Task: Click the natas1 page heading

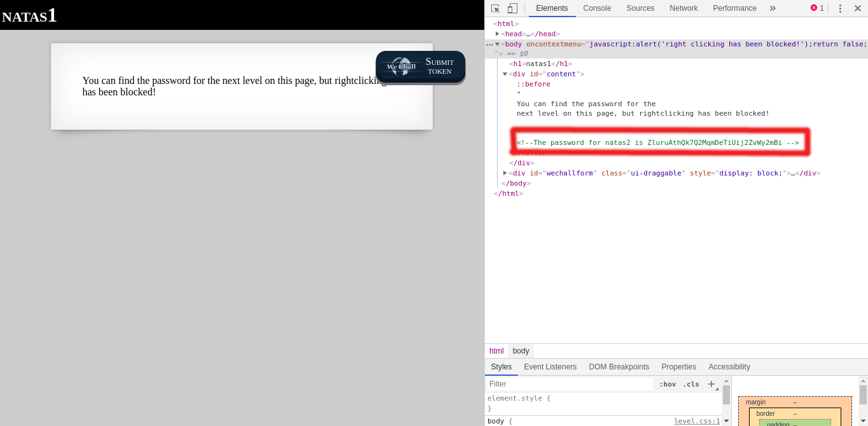Action: tap(29, 15)
